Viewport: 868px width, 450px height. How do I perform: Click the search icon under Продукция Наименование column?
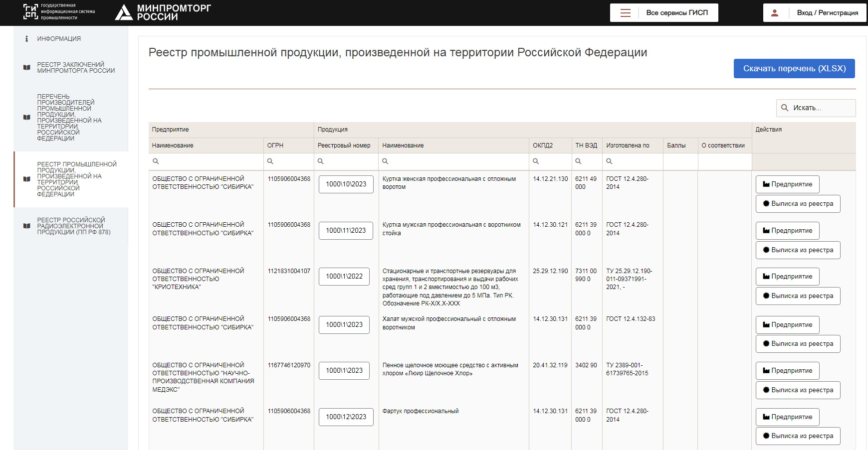(385, 161)
